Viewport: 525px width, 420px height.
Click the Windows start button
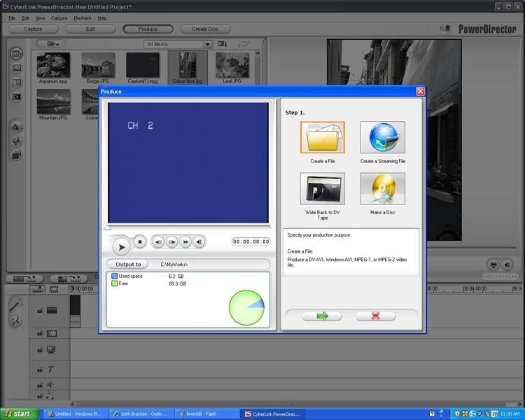[x=18, y=414]
